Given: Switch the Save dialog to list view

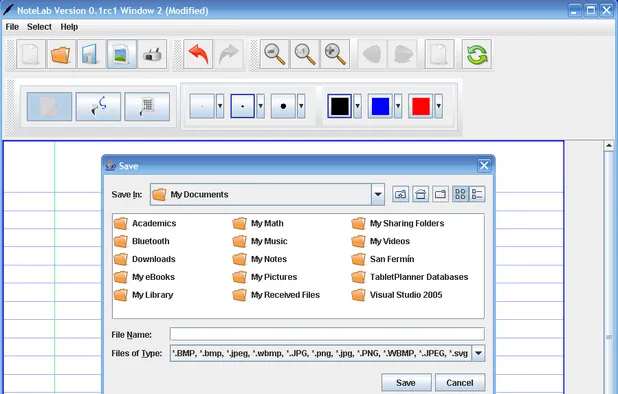Looking at the screenshot, I should 460,194.
